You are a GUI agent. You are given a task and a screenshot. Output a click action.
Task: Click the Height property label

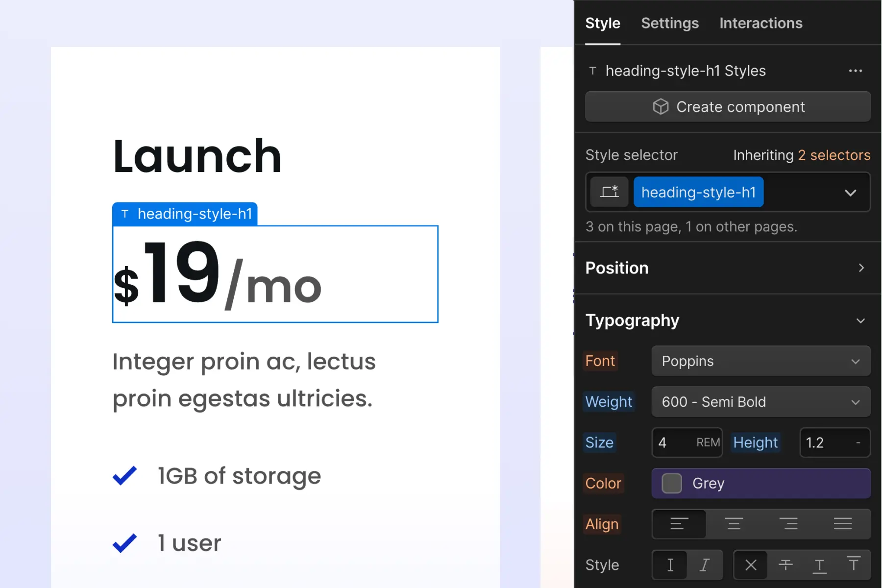(x=755, y=442)
